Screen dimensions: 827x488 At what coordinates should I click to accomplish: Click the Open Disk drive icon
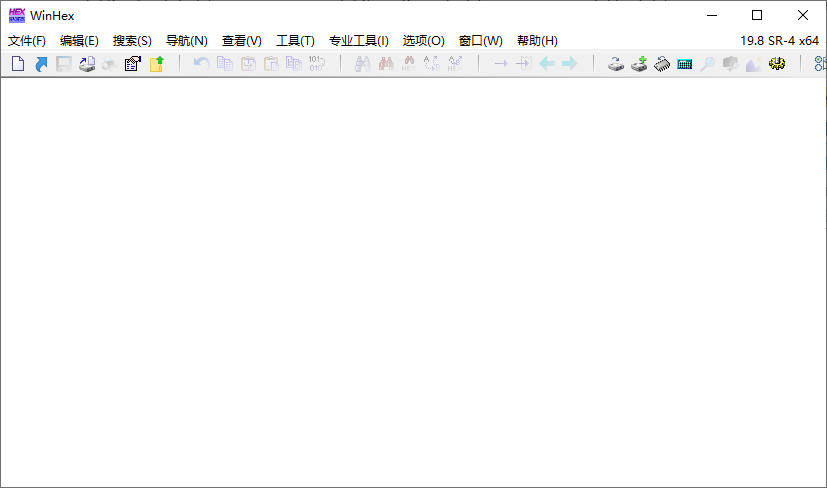[x=616, y=64]
